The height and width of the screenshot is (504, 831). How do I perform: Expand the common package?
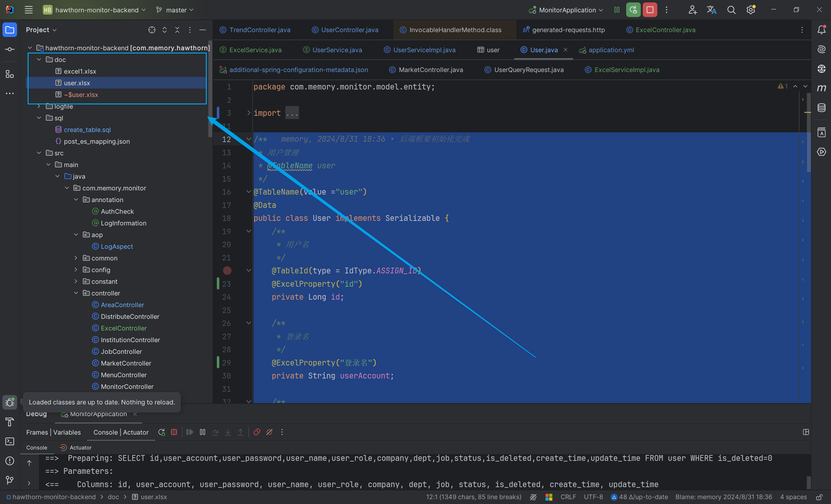(x=76, y=258)
